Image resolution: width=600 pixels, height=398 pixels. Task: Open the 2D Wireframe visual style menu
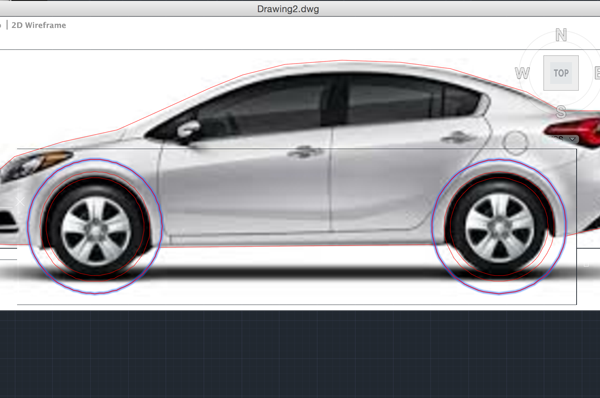point(39,25)
